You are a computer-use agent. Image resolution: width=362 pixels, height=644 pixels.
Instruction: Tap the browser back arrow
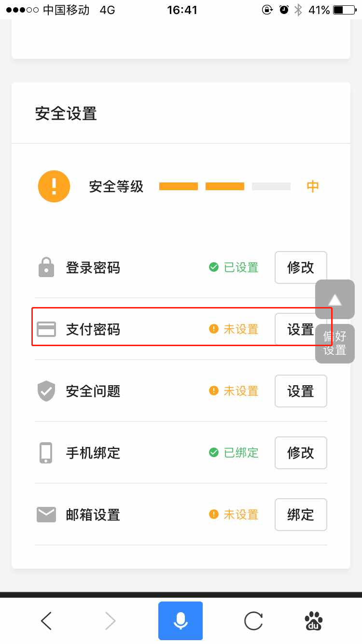tap(46, 621)
